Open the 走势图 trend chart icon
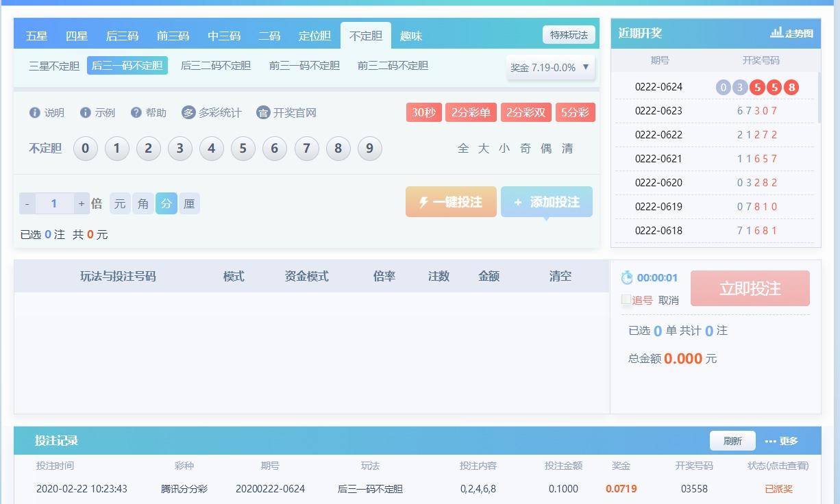The height and width of the screenshot is (504, 840). click(776, 32)
